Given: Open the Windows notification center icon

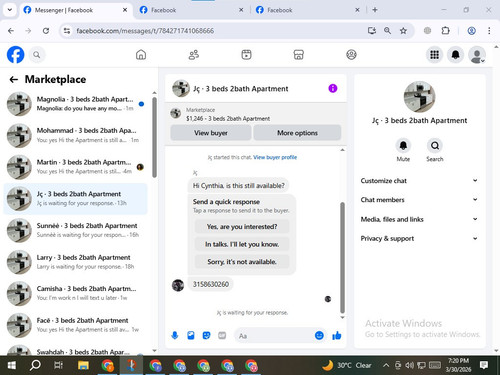Looking at the screenshot, I should click(x=484, y=365).
